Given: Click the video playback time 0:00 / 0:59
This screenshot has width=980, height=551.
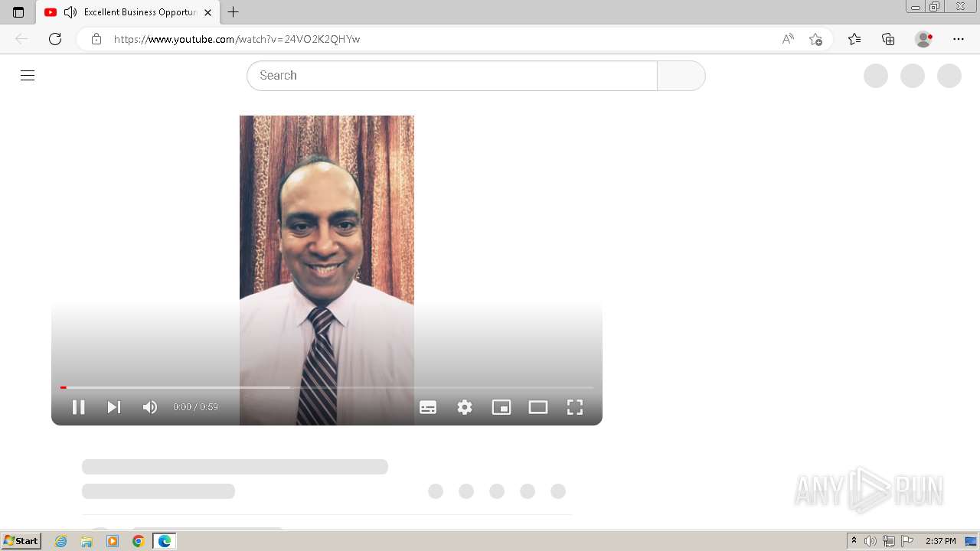Looking at the screenshot, I should 195,407.
